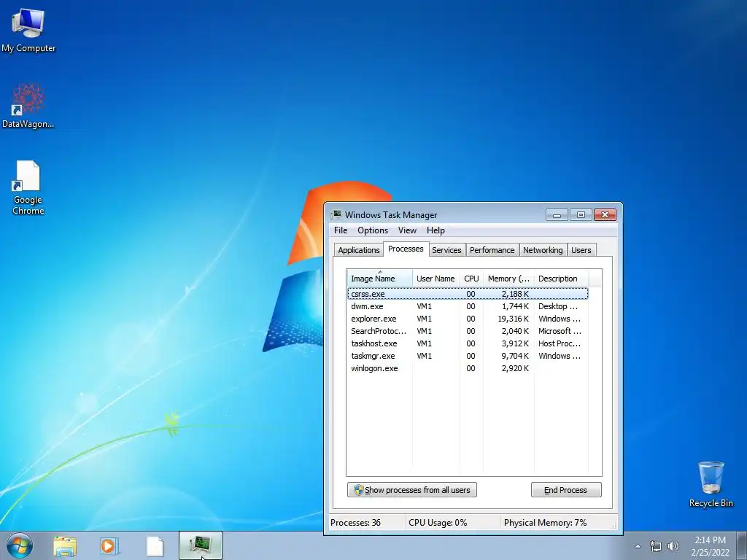Switch to the Users tab

(x=581, y=250)
